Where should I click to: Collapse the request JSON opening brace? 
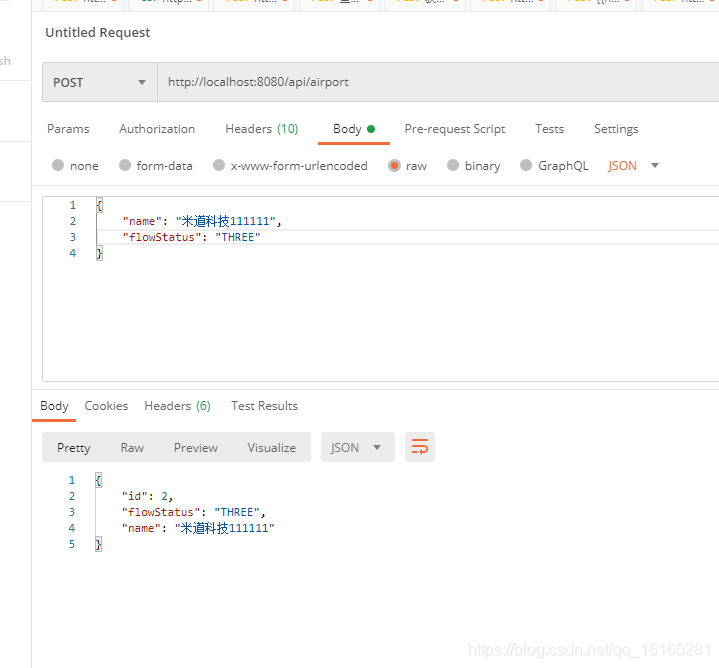(99, 205)
